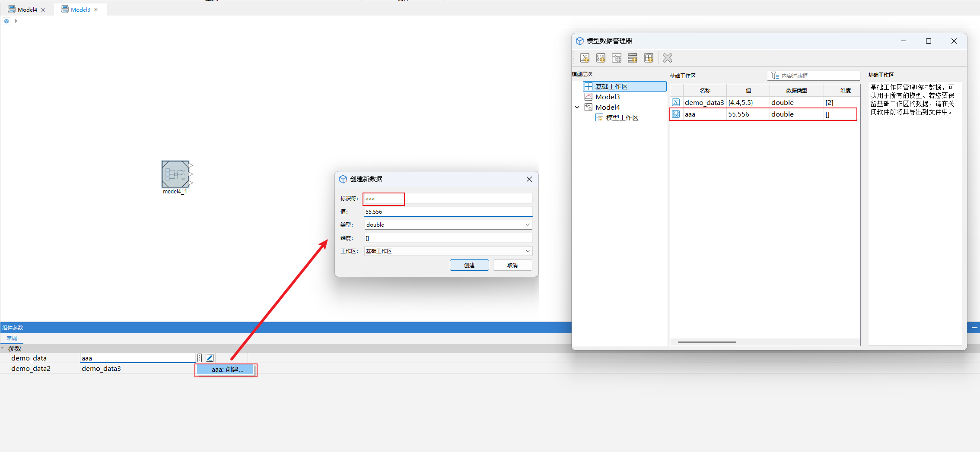Click the add table data toolbar icon
The image size is (980, 452).
(648, 58)
